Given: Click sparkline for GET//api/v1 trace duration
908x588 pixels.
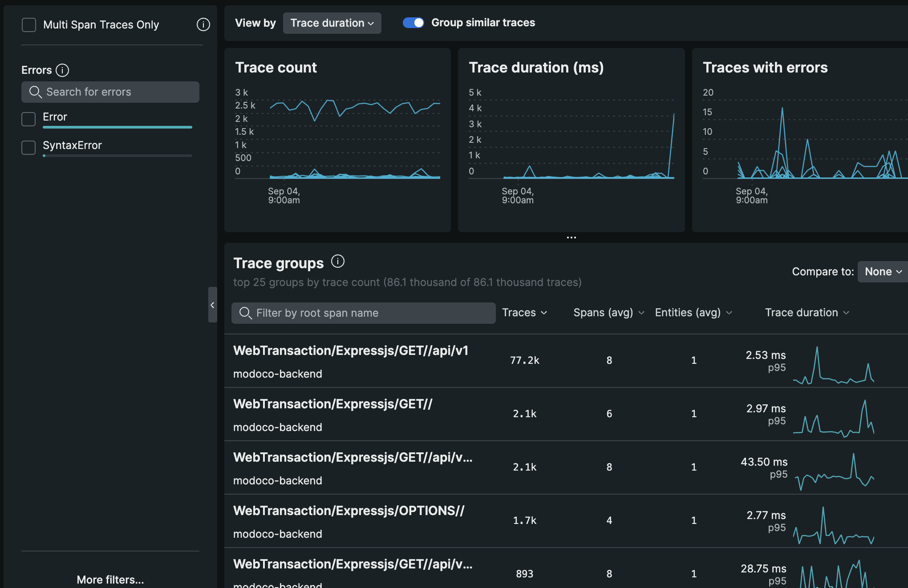Looking at the screenshot, I should [x=833, y=366].
